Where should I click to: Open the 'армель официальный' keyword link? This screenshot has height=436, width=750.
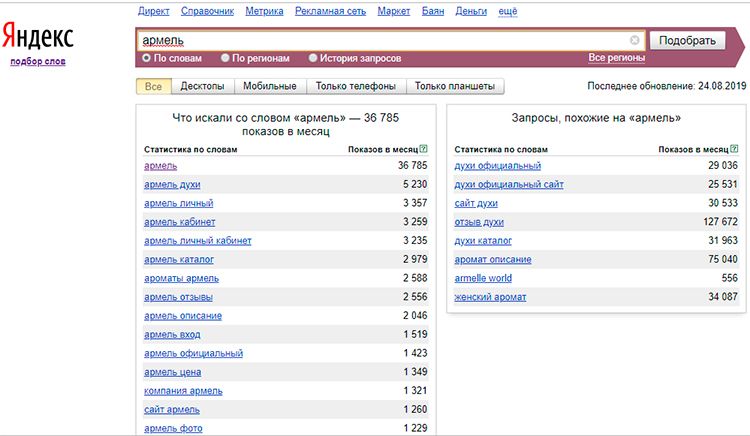[x=194, y=353]
